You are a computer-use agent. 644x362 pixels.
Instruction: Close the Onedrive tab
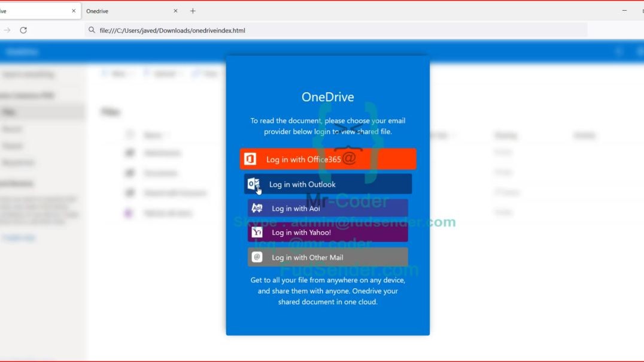pos(175,11)
